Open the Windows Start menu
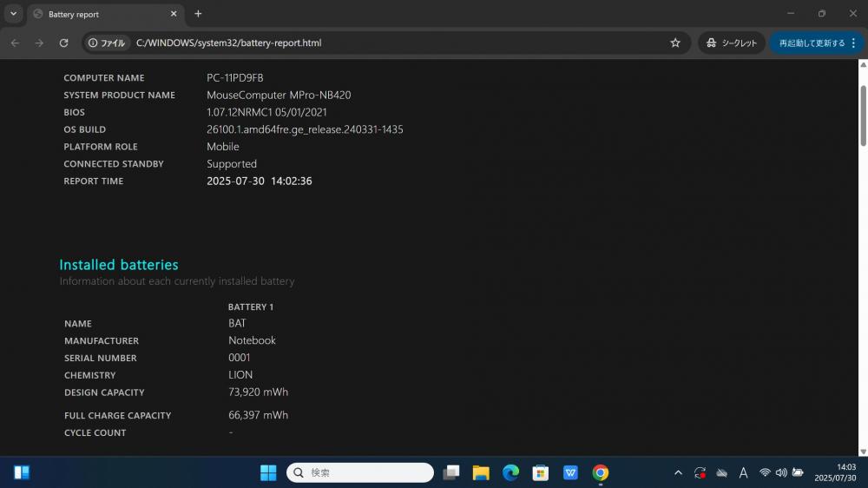This screenshot has height=488, width=868. click(x=268, y=472)
